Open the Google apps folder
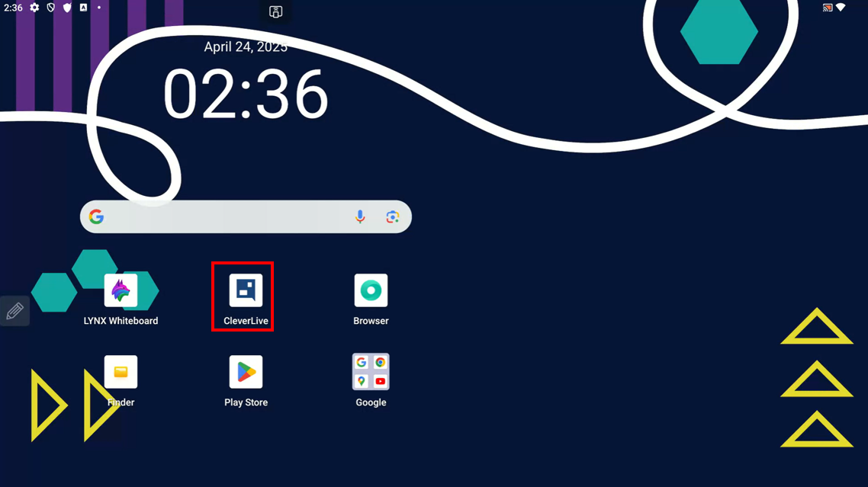This screenshot has height=487, width=868. coord(371,372)
